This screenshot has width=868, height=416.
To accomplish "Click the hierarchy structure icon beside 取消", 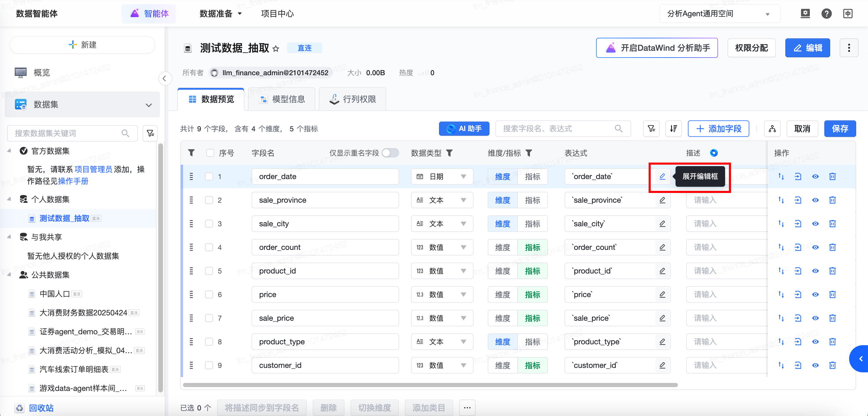I will coord(772,128).
